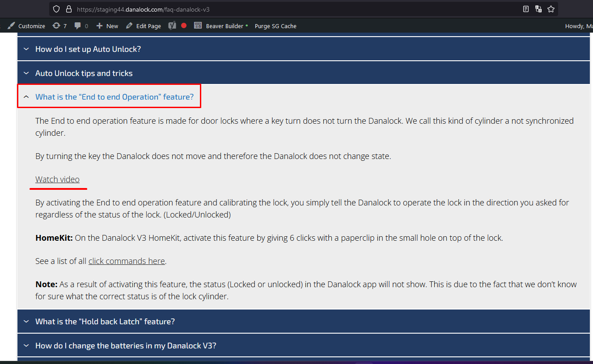
Task: Open comments bubble icon showing 0
Action: 78,26
